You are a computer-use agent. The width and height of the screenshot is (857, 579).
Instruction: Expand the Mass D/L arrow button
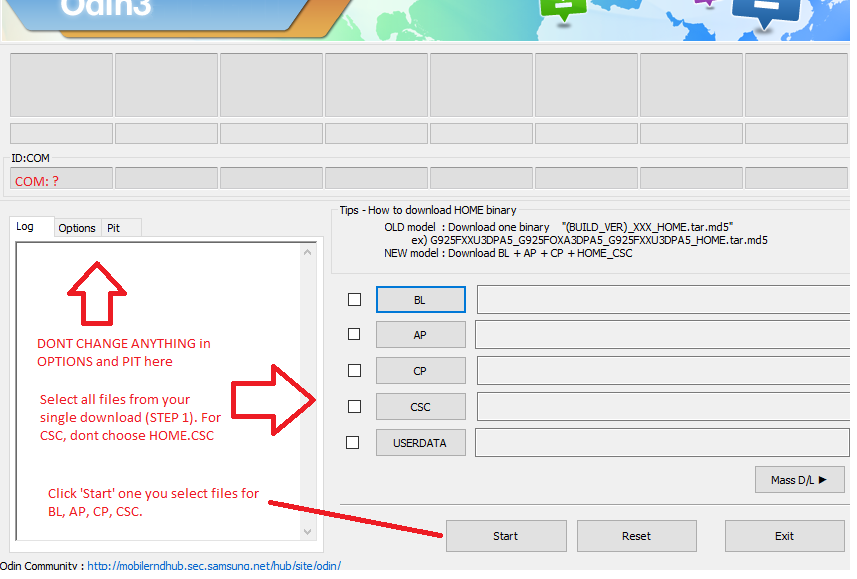click(x=799, y=480)
